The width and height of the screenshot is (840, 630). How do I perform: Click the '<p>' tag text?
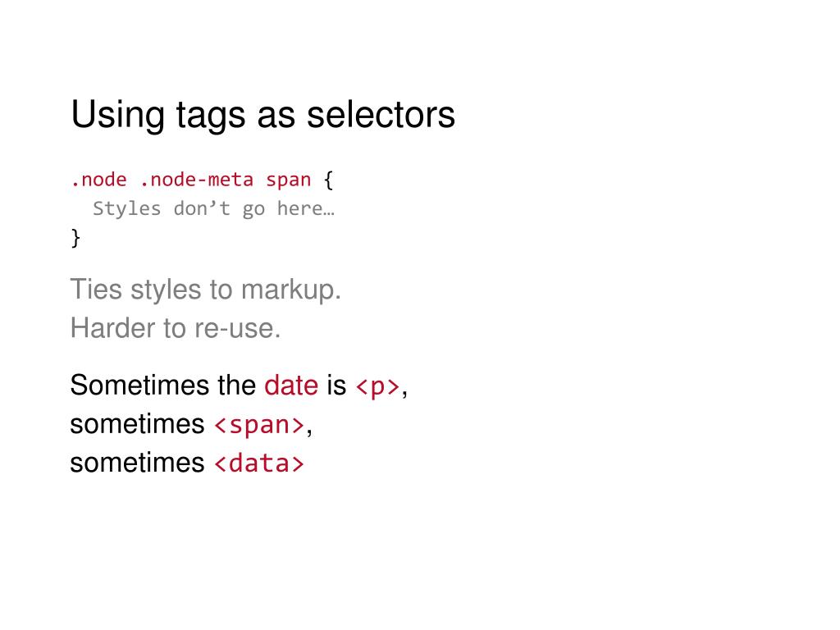point(377,386)
